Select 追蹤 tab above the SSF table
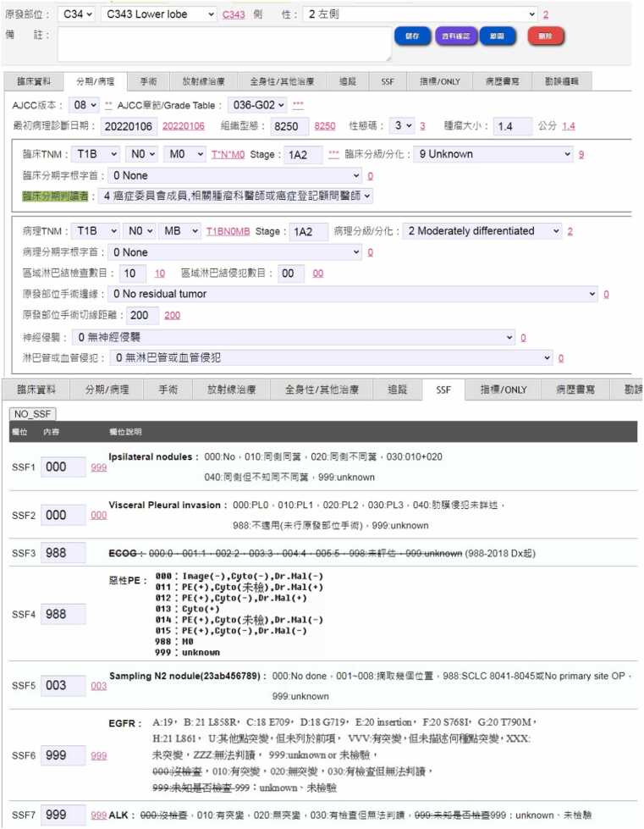The width and height of the screenshot is (644, 829). 397,390
